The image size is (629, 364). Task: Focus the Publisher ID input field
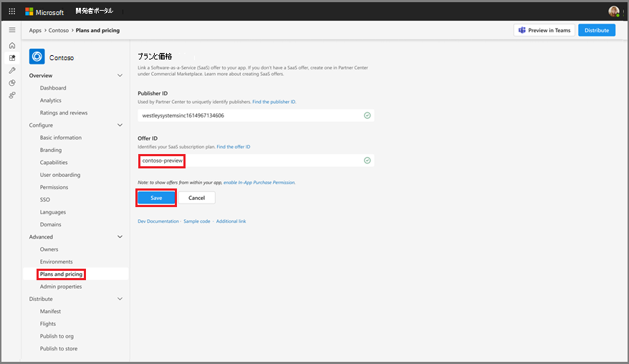click(256, 115)
